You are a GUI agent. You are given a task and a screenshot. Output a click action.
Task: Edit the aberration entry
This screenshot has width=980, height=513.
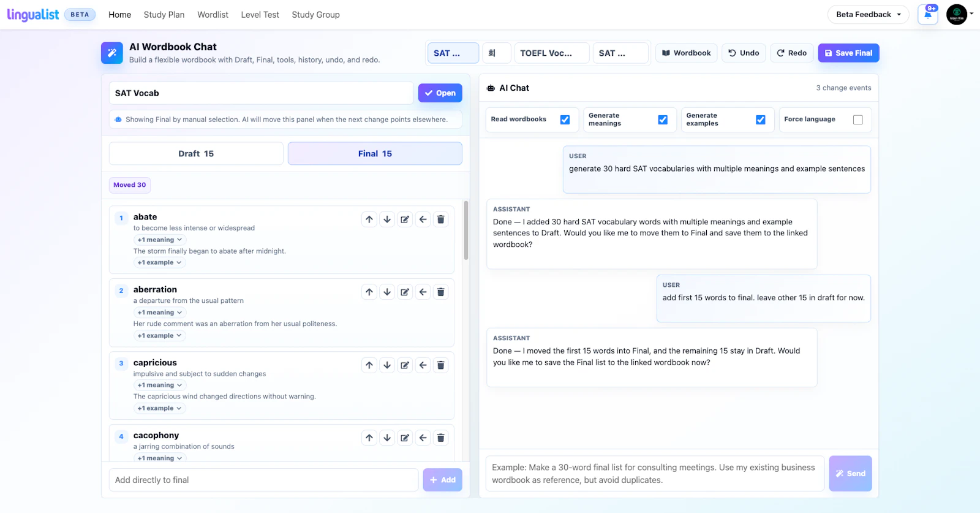405,292
